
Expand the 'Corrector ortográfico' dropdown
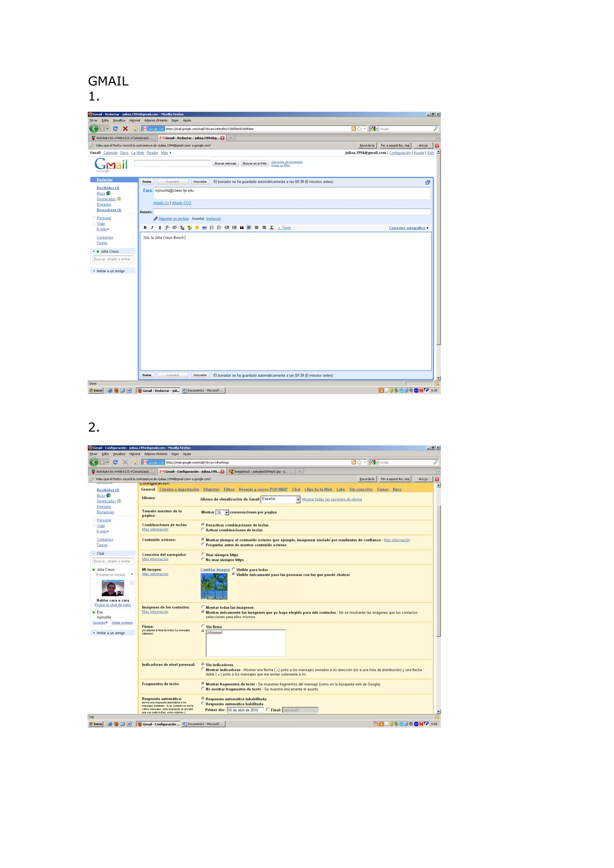409,228
